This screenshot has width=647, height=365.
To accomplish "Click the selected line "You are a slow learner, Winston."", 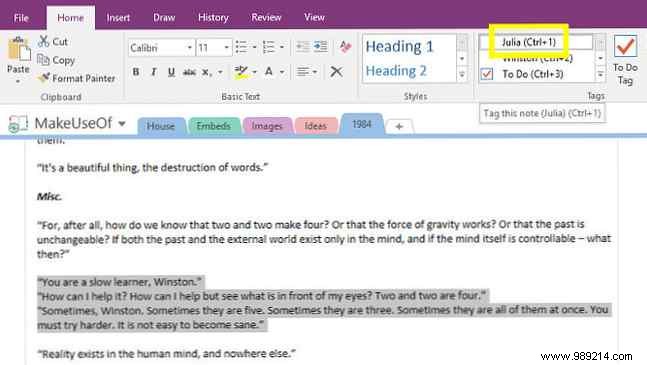I will 120,282.
